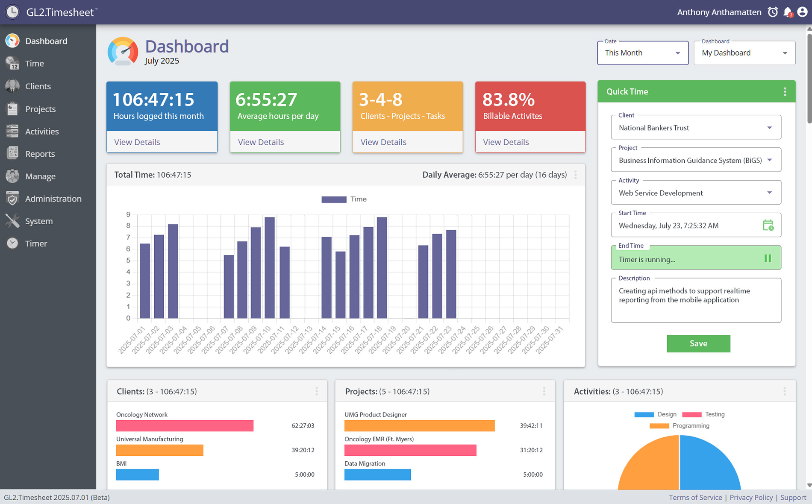Click the page vertical scrollbar

click(x=809, y=79)
